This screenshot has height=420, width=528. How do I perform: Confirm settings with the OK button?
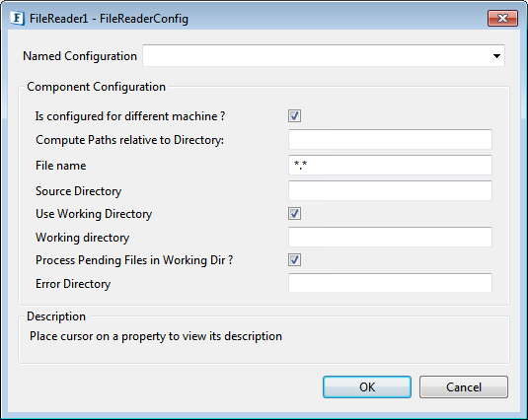[367, 387]
